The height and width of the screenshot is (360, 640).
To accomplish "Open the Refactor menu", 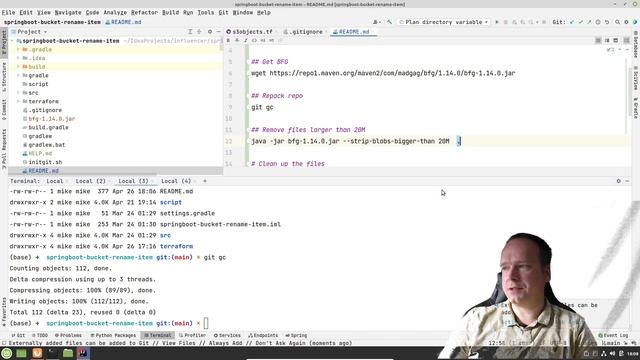I will (144, 13).
